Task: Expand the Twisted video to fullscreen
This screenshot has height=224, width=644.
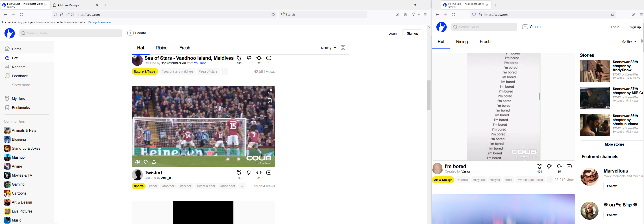Action: pos(270,91)
